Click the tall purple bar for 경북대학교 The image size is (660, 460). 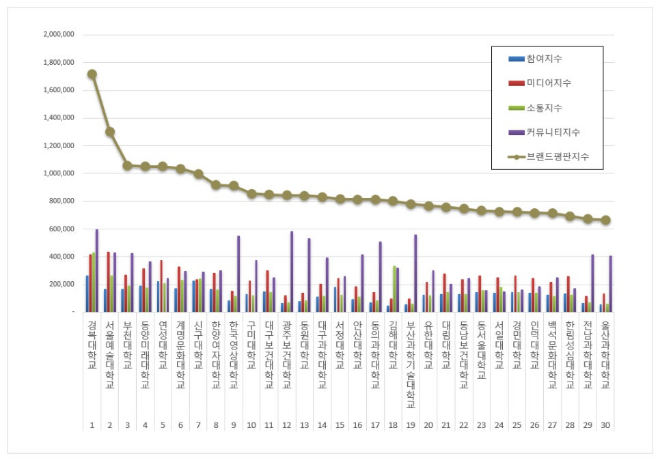(x=97, y=270)
